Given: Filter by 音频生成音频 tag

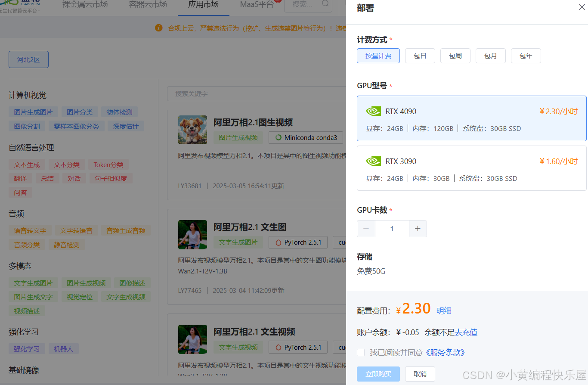Looking at the screenshot, I should click(126, 230).
